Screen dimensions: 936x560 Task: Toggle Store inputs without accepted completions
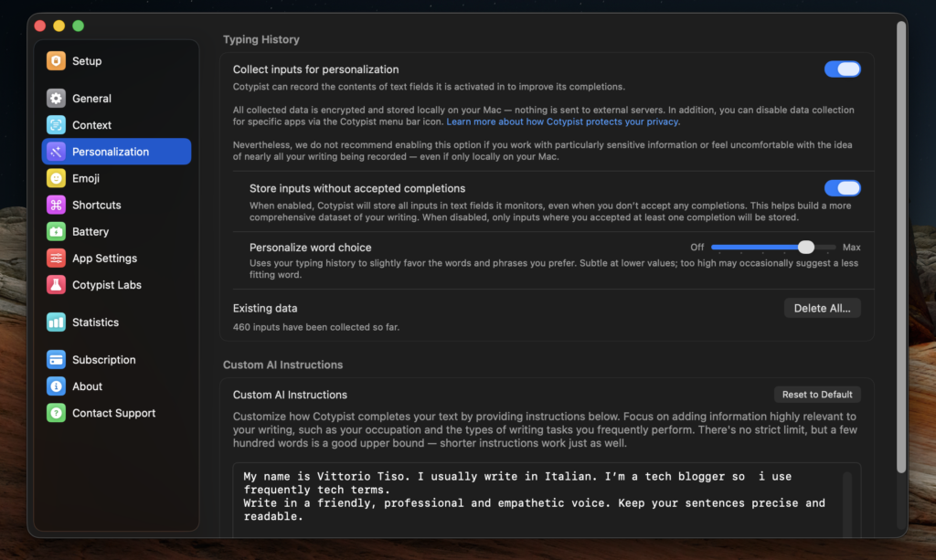tap(842, 188)
